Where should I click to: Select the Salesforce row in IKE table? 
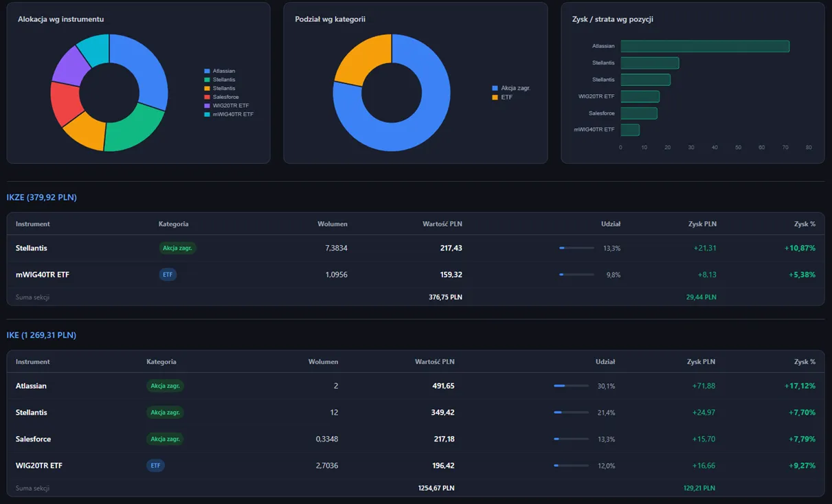[x=416, y=439]
